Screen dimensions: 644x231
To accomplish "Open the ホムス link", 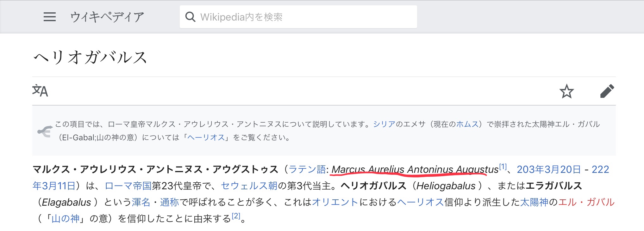I will click(467, 124).
